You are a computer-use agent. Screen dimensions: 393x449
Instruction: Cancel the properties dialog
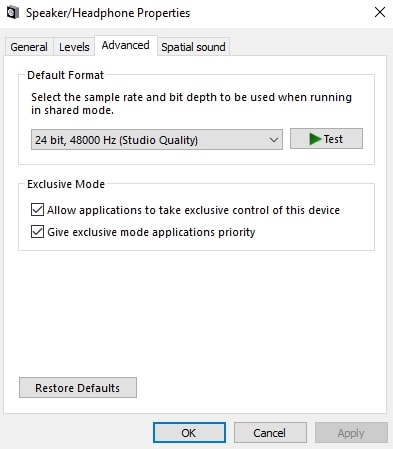270,433
